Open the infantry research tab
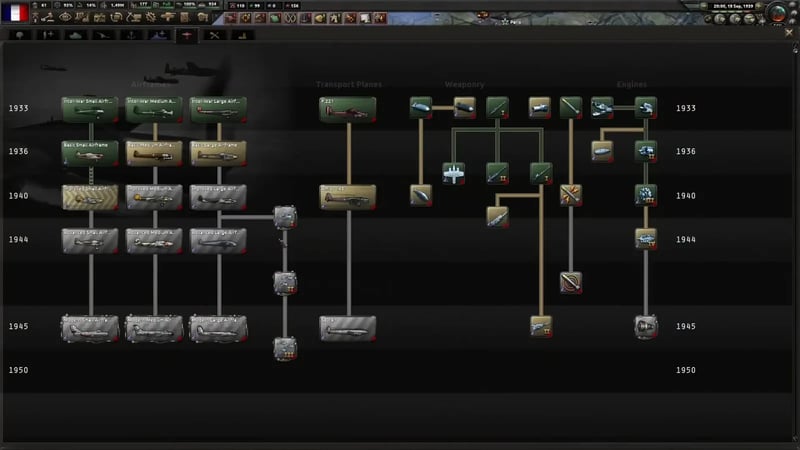This screenshot has height=450, width=800. [x=20, y=35]
